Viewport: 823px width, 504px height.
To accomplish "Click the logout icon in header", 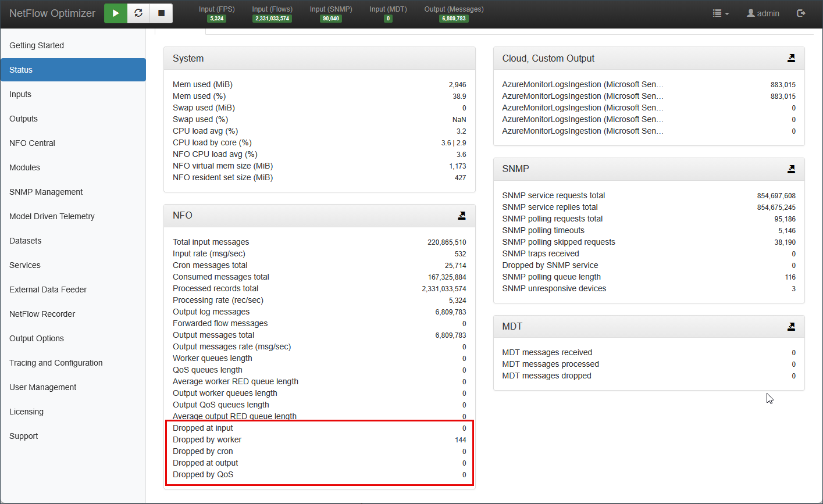I will click(801, 13).
